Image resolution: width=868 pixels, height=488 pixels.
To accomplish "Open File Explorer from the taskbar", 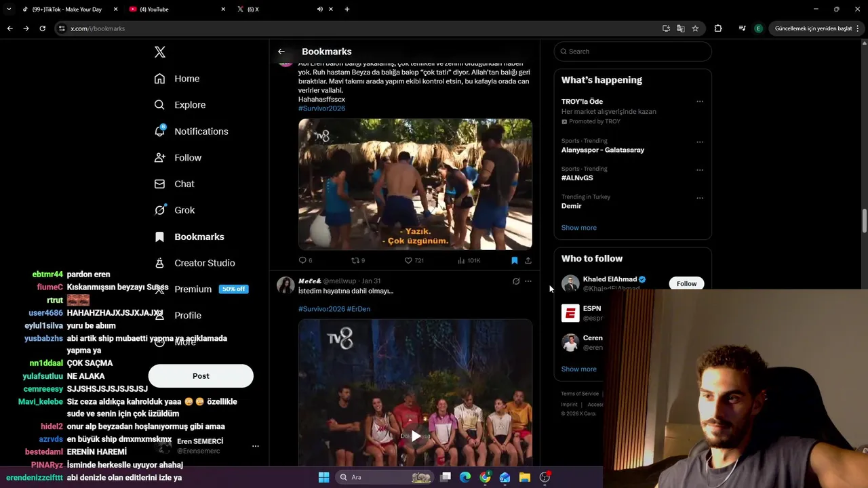I will pyautogui.click(x=525, y=477).
